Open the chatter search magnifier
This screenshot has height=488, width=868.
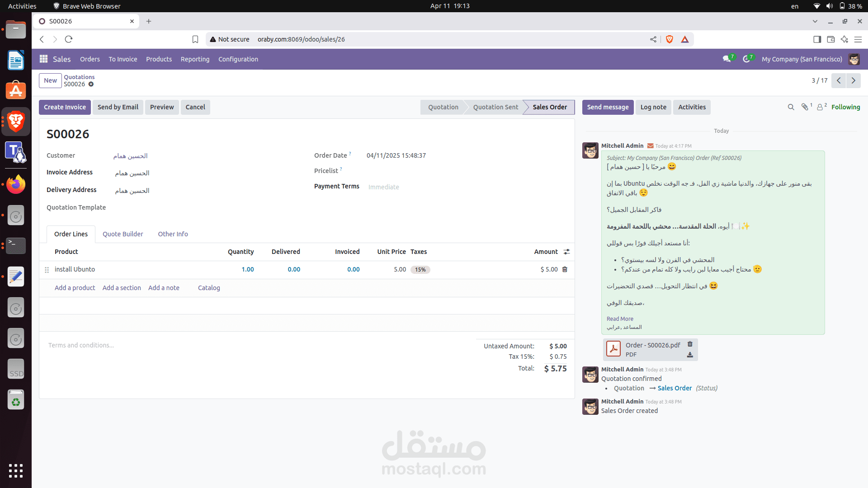click(791, 107)
